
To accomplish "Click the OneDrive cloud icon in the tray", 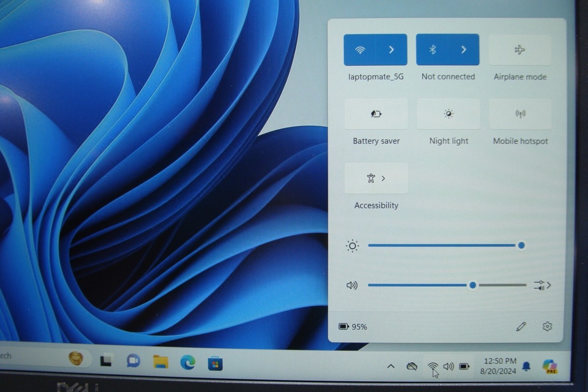I will [x=412, y=366].
